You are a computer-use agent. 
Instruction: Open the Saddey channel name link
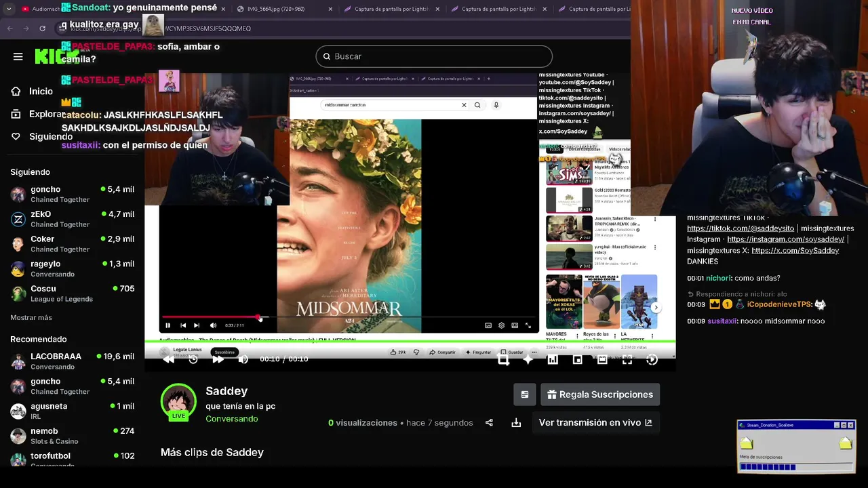click(x=226, y=391)
